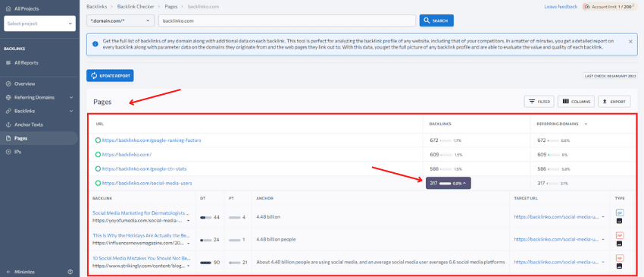Click the blue Search button
Image resolution: width=644 pixels, height=277 pixels.
(x=436, y=20)
